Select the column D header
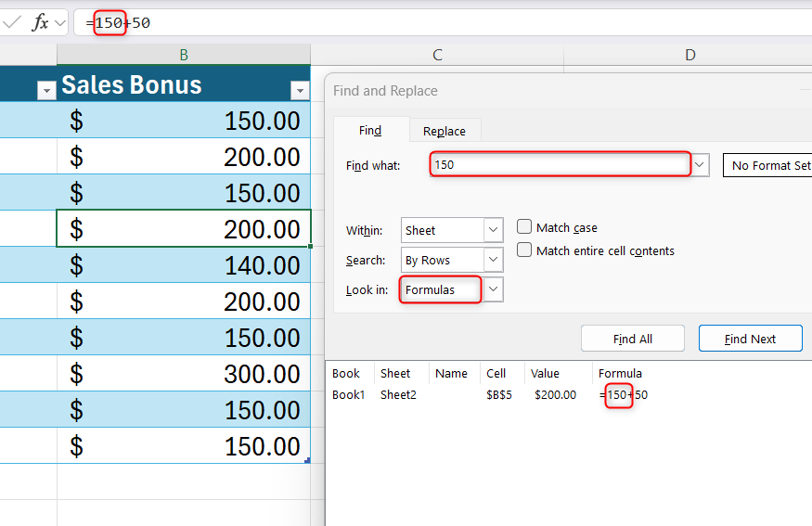Screen dimensions: 812x526 689,55
